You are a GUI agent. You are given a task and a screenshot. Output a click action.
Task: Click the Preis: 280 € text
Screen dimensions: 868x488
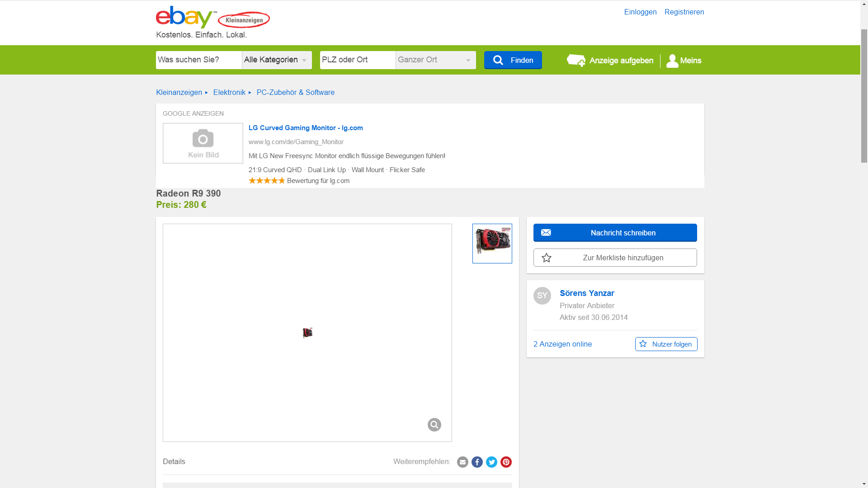click(181, 205)
